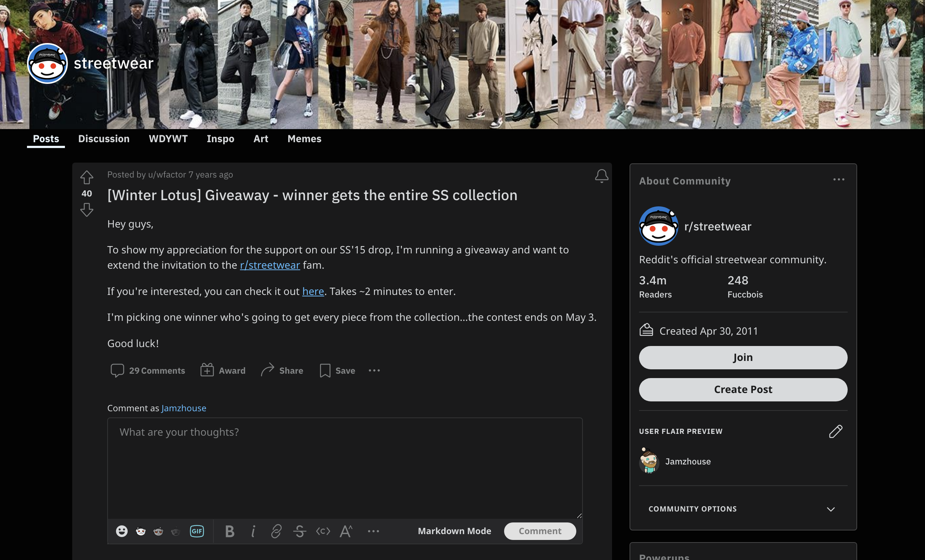Insert a link using the link icon
This screenshot has width=925, height=560.
(x=276, y=531)
